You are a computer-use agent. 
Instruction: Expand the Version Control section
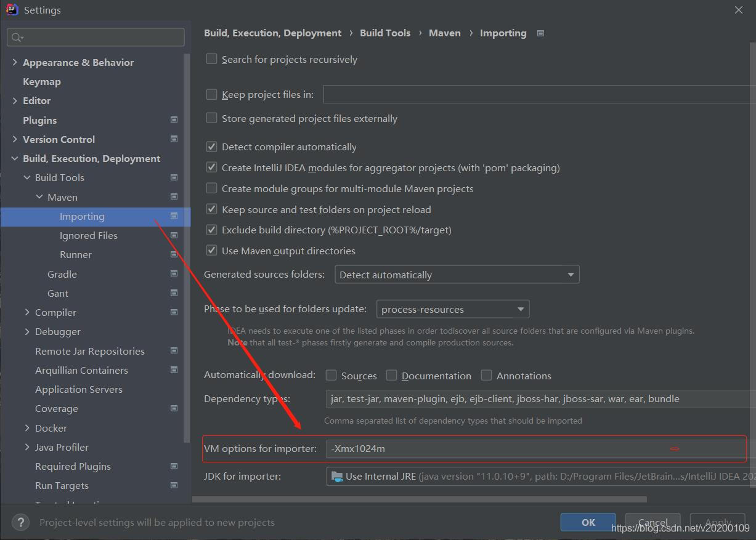[15, 139]
